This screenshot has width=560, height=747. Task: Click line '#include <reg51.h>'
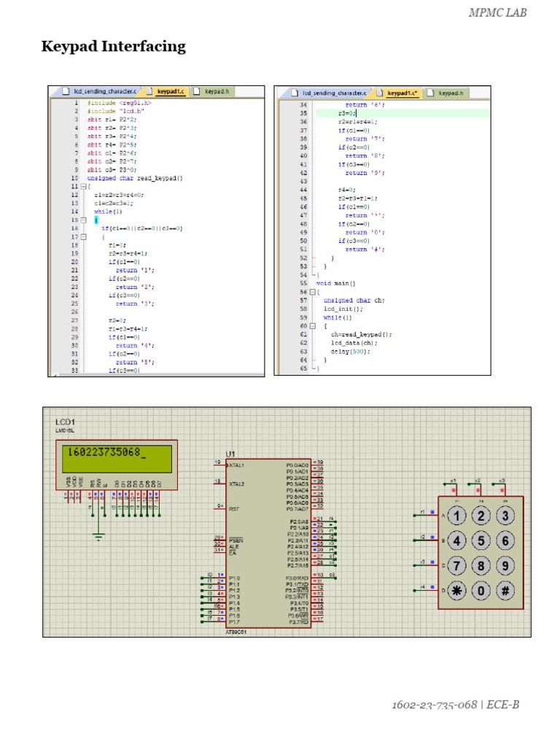point(119,103)
